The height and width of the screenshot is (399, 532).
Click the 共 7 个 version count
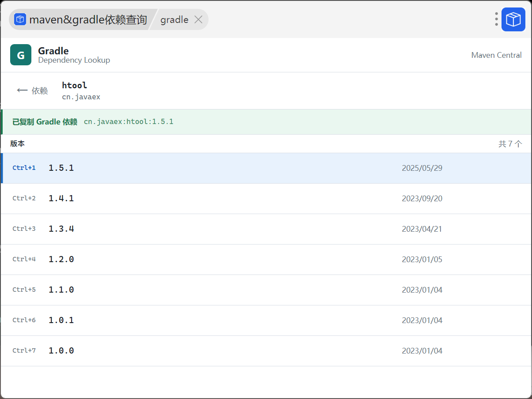click(x=510, y=144)
